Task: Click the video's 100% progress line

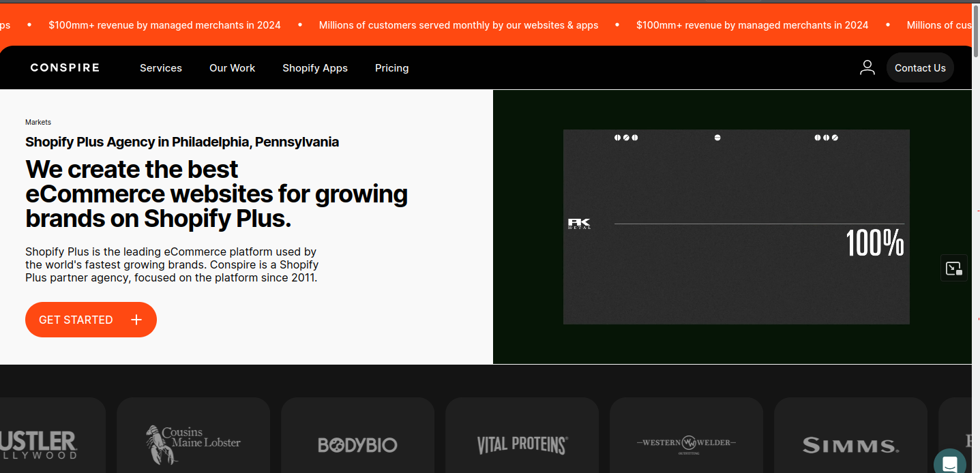Action: [x=758, y=224]
